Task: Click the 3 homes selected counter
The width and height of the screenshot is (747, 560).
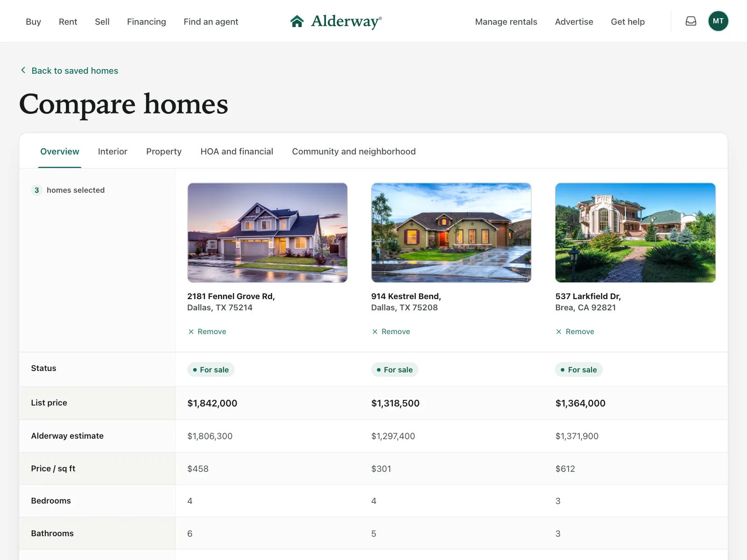Action: pos(68,190)
